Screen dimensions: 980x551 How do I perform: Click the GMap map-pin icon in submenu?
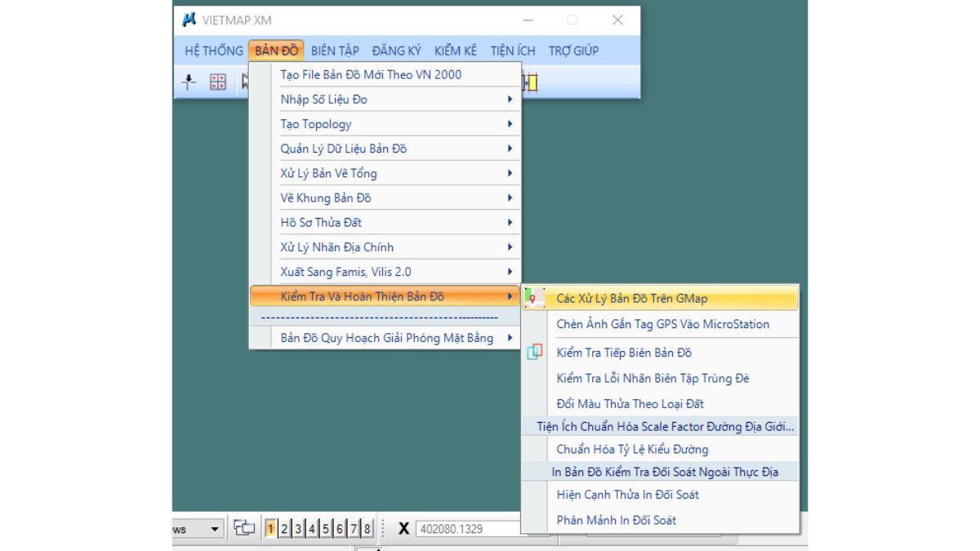[535, 298]
